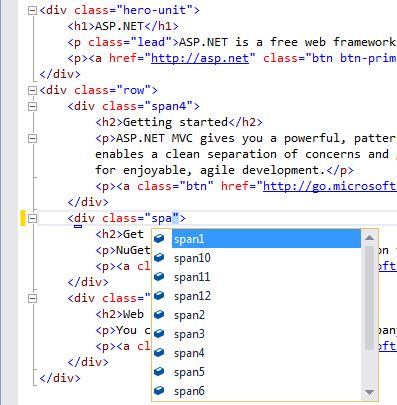The height and width of the screenshot is (405, 397).
Task: Collapse the Web hosting div outline region
Action: click(32, 298)
